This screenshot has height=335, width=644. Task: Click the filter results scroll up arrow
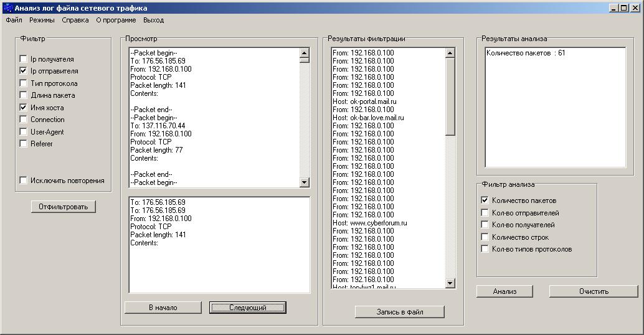450,52
